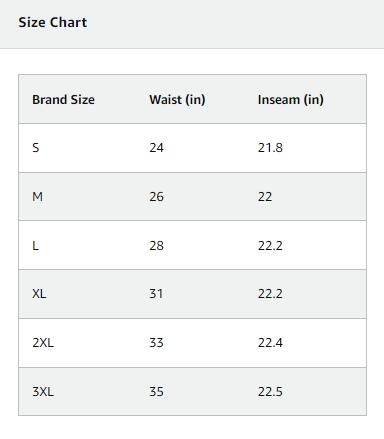Screen dimensions: 384x439
Task: Click the Size Chart heading
Action: (x=53, y=22)
